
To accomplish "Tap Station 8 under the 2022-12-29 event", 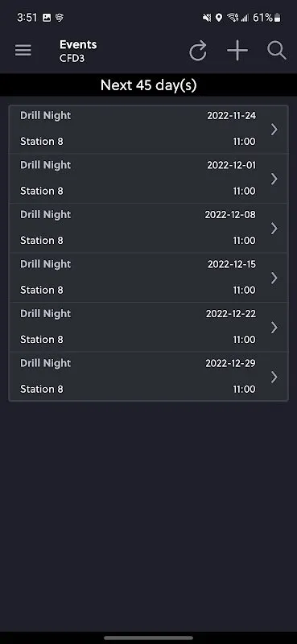I will tap(42, 389).
